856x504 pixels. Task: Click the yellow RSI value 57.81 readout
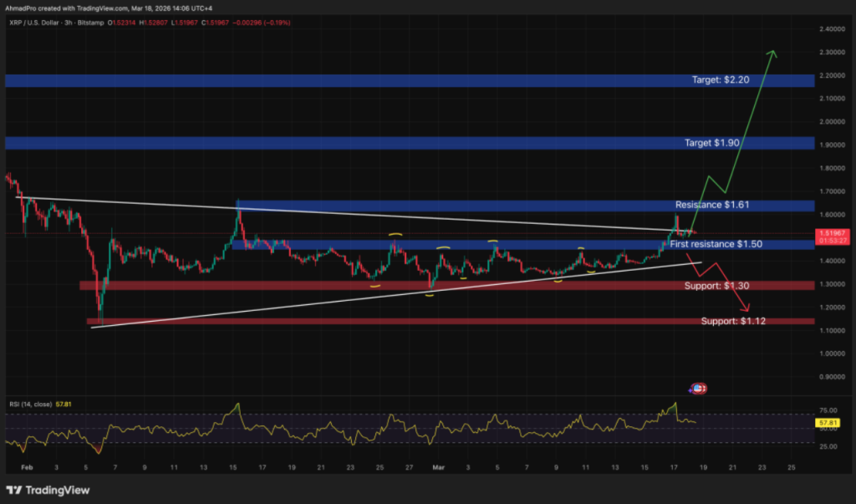[x=828, y=424]
